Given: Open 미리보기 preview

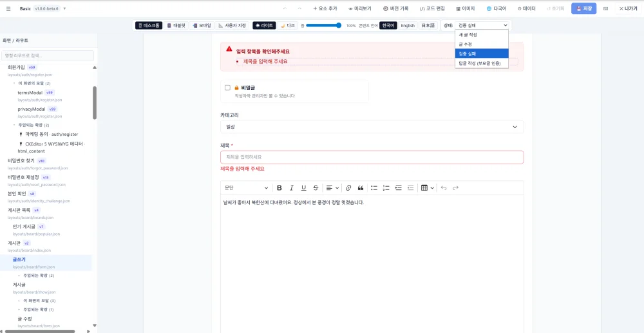Looking at the screenshot, I should (360, 8).
